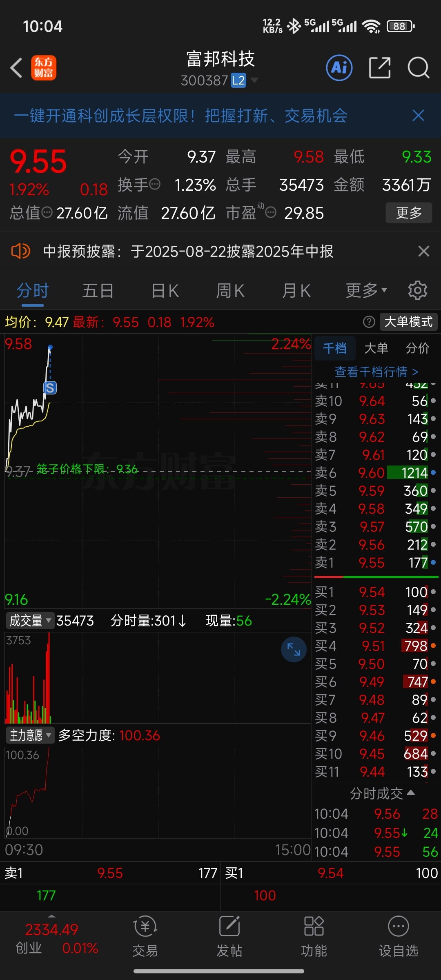The image size is (441, 980).
Task: Close the 中报预披露 notice
Action: pyautogui.click(x=424, y=251)
